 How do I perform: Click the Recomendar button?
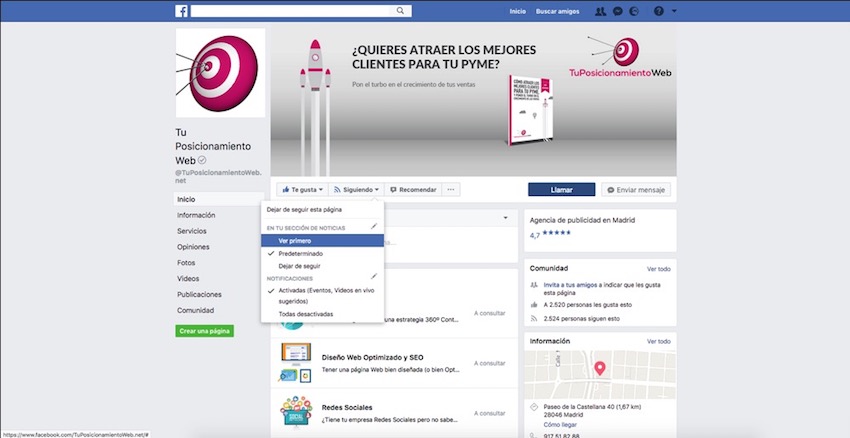pyautogui.click(x=413, y=190)
